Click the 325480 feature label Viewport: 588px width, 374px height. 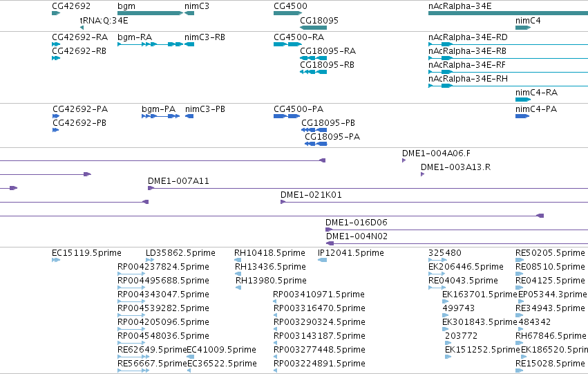tap(445, 253)
